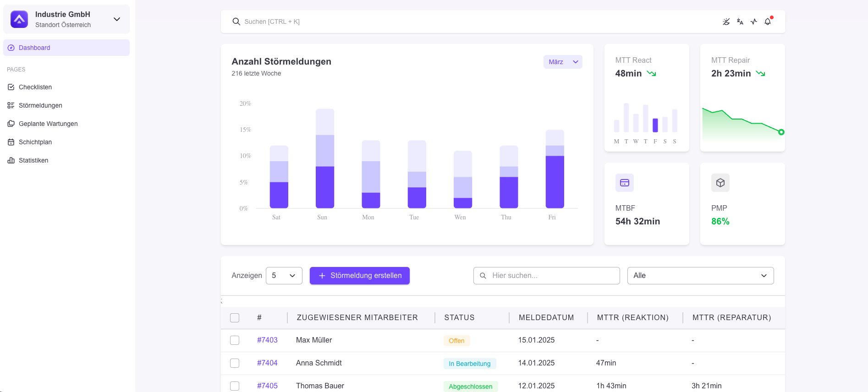Click the PMP cube icon
Screen dimensions: 868x392
coord(720,183)
